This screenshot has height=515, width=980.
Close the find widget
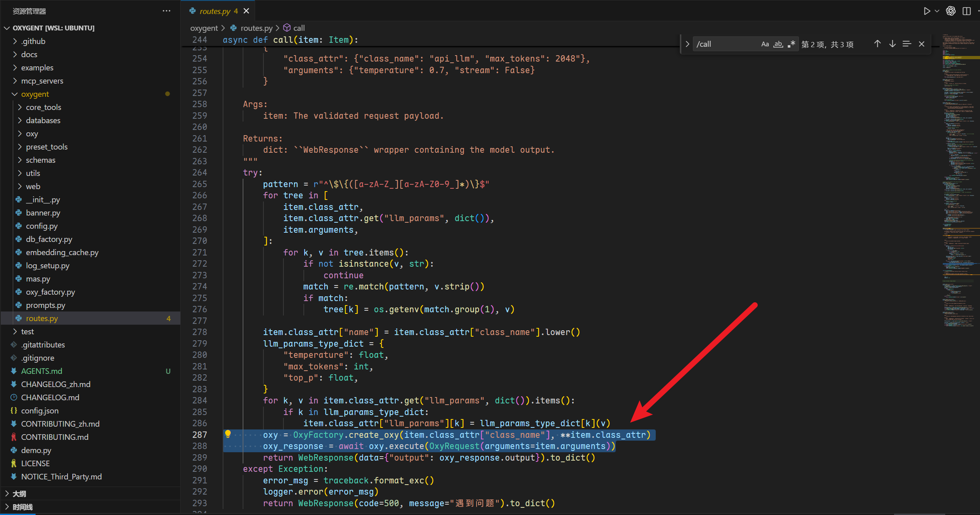[922, 44]
